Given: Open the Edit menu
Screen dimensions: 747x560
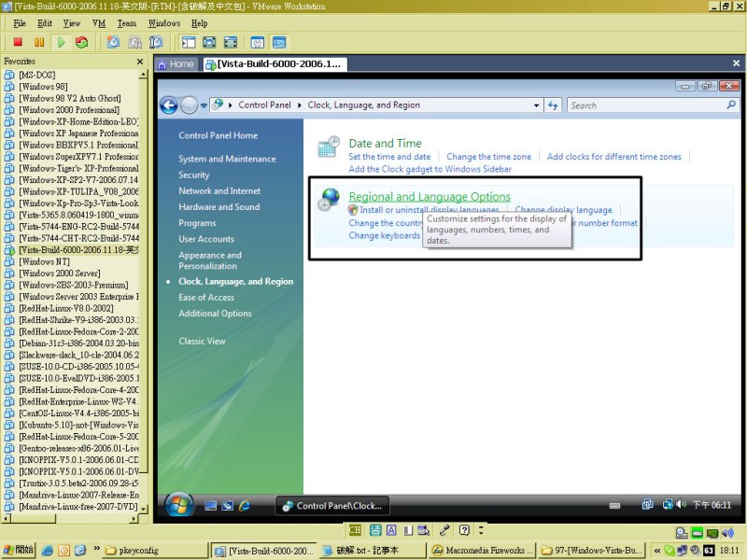Looking at the screenshot, I should click(x=45, y=23).
